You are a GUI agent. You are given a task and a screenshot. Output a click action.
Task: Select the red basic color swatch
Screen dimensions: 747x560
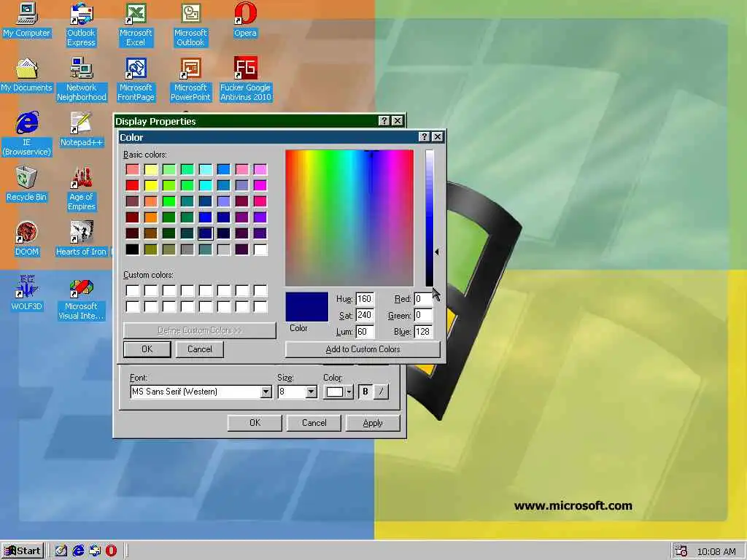click(133, 185)
